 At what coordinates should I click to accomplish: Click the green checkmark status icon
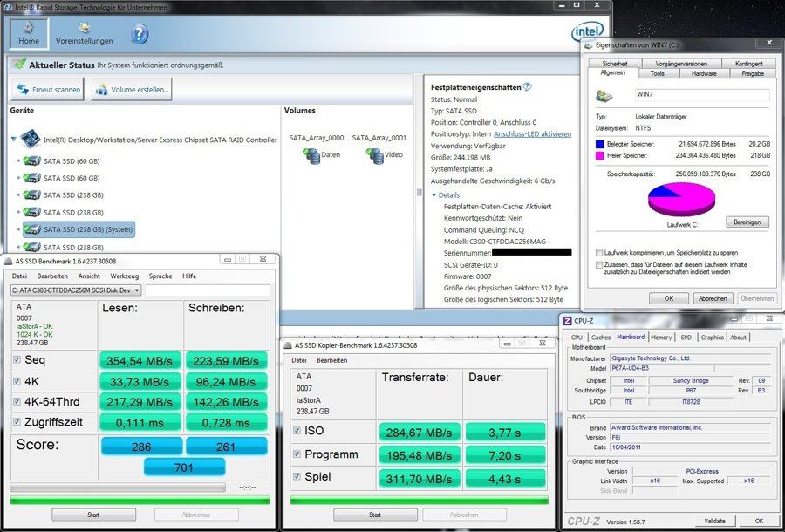click(19, 64)
